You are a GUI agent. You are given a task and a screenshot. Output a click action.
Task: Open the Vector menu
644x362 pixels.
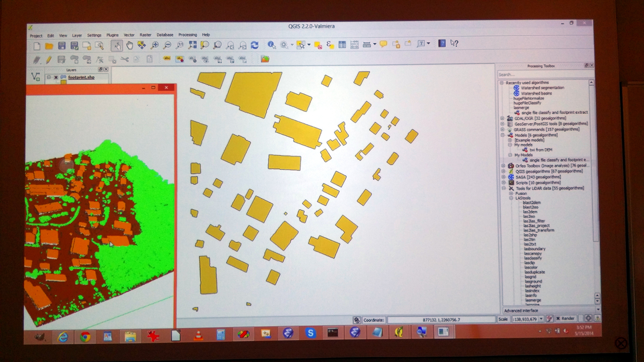[x=129, y=35]
